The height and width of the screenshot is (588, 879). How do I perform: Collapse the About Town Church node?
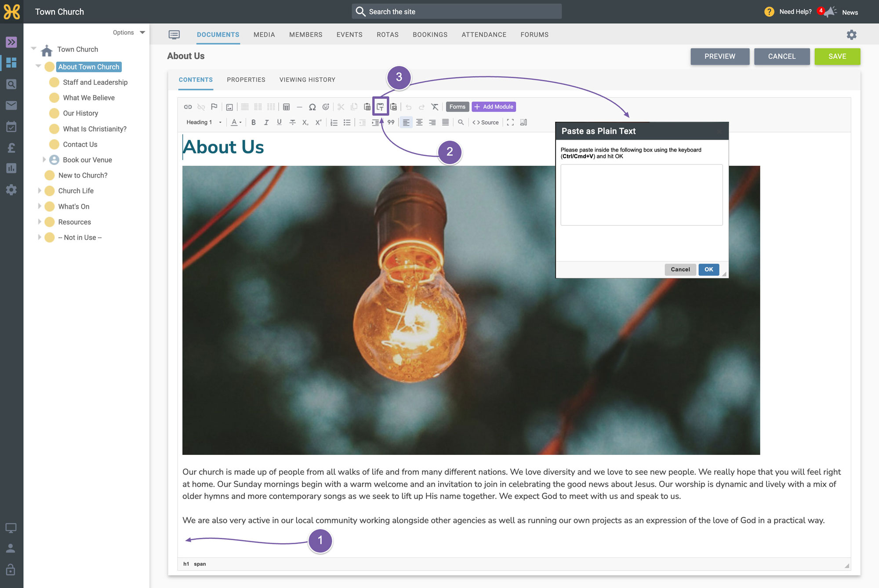click(38, 66)
